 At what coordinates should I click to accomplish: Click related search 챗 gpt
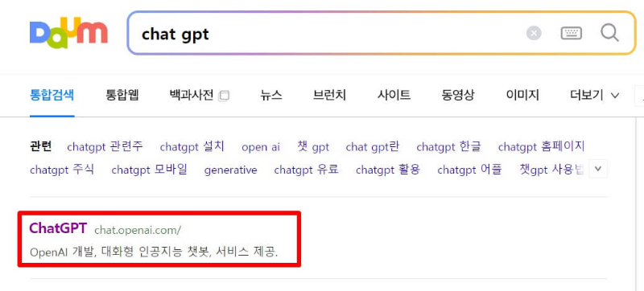coord(313,147)
